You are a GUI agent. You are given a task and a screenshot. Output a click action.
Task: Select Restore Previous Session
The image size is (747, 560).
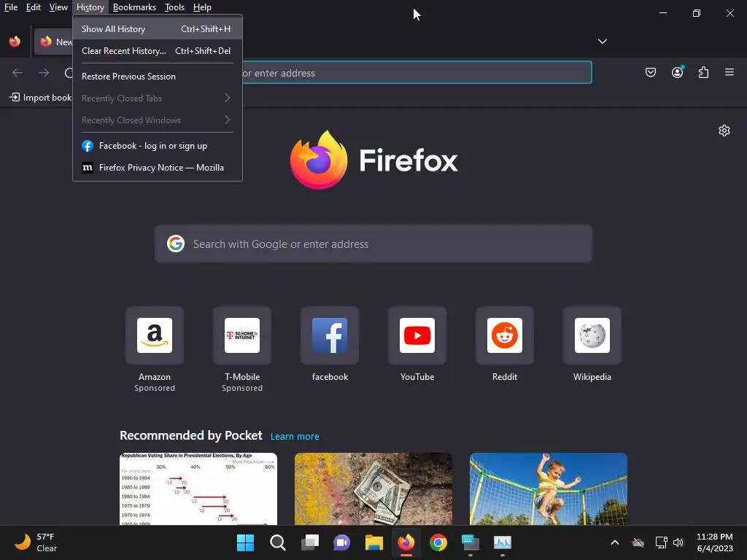tap(158, 76)
